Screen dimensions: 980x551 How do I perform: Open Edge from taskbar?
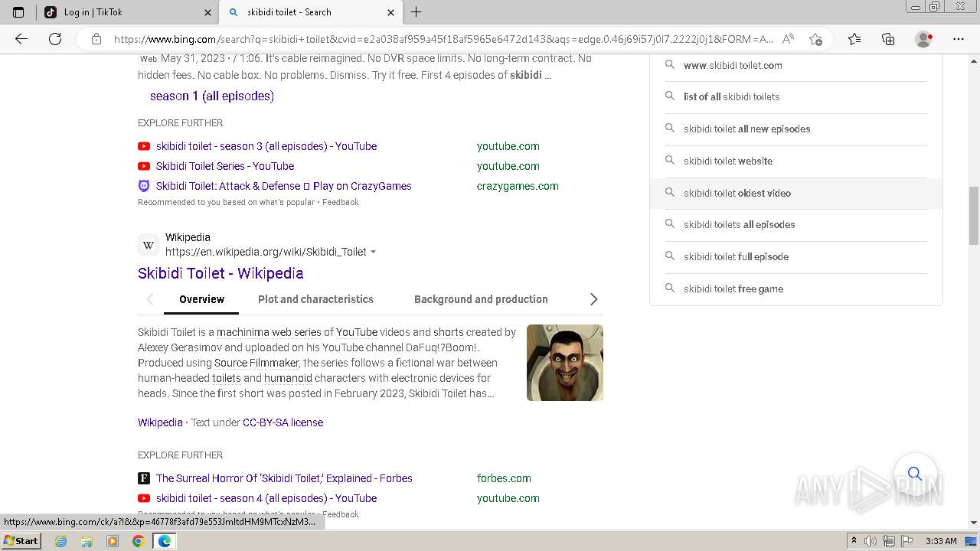pyautogui.click(x=164, y=541)
